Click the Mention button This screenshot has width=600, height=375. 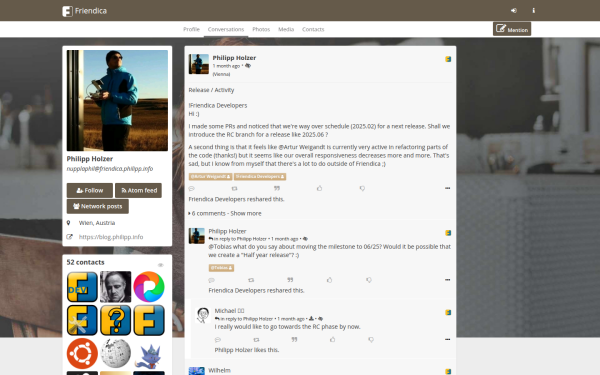[x=512, y=29]
